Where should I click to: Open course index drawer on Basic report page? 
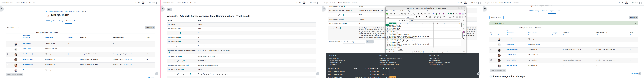(2, 9)
